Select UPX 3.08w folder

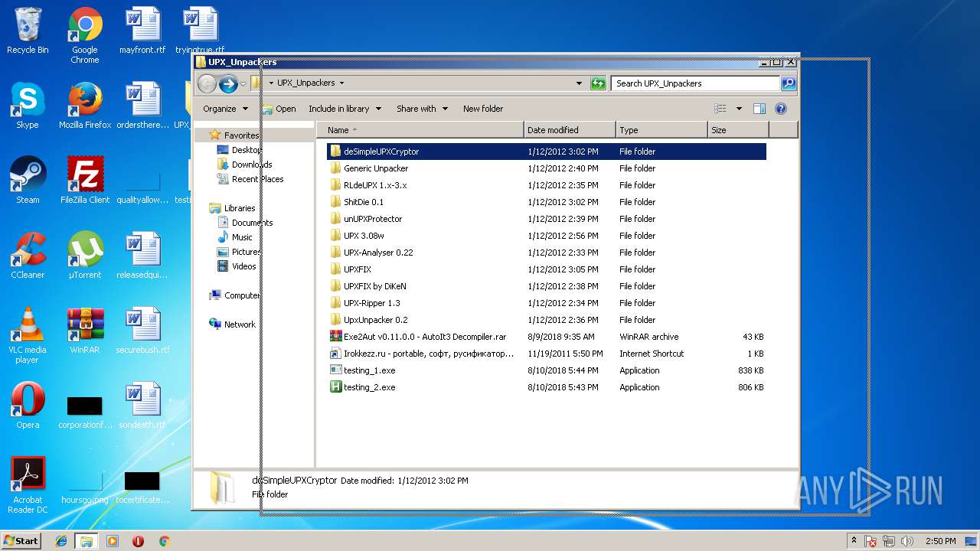coord(547,236)
